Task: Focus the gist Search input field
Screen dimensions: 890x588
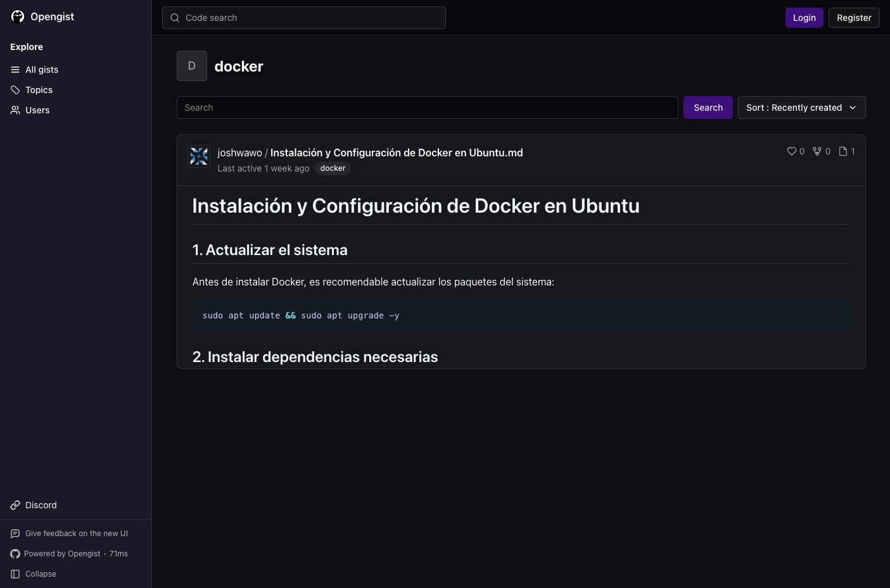Action: point(428,108)
